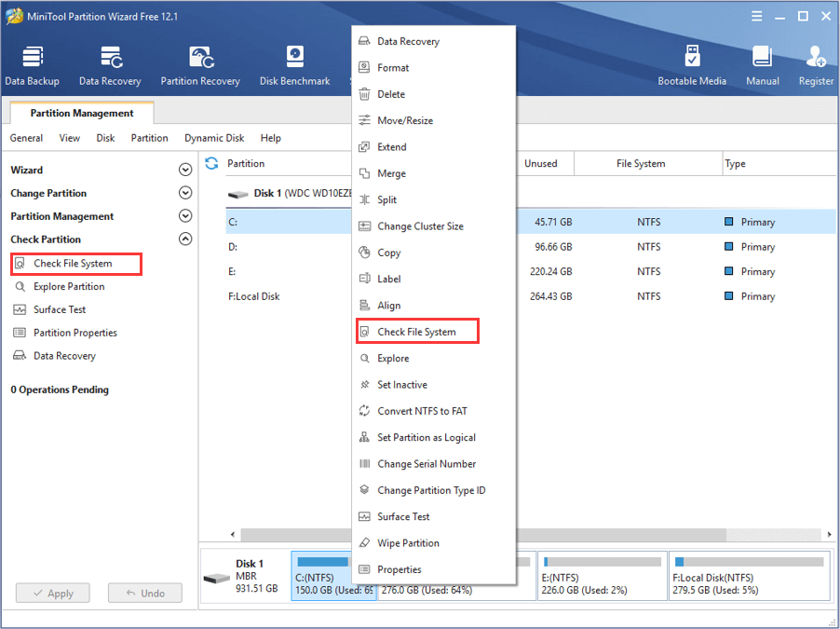Click Surface Test icon in left sidebar

click(20, 309)
